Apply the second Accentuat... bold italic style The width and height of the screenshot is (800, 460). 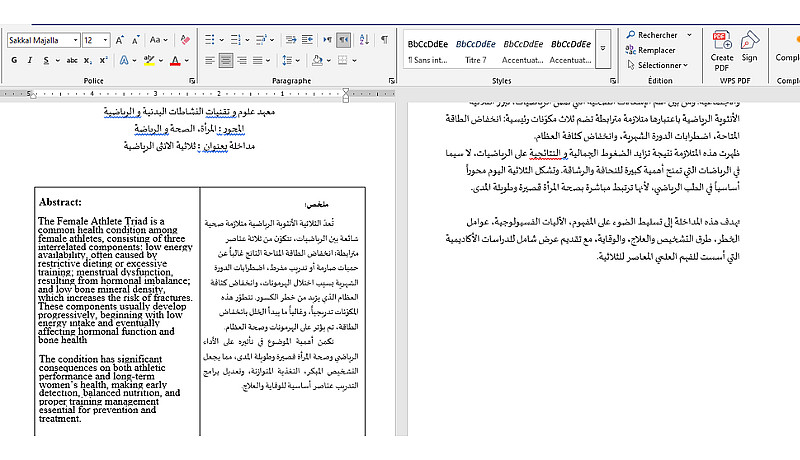tap(570, 50)
